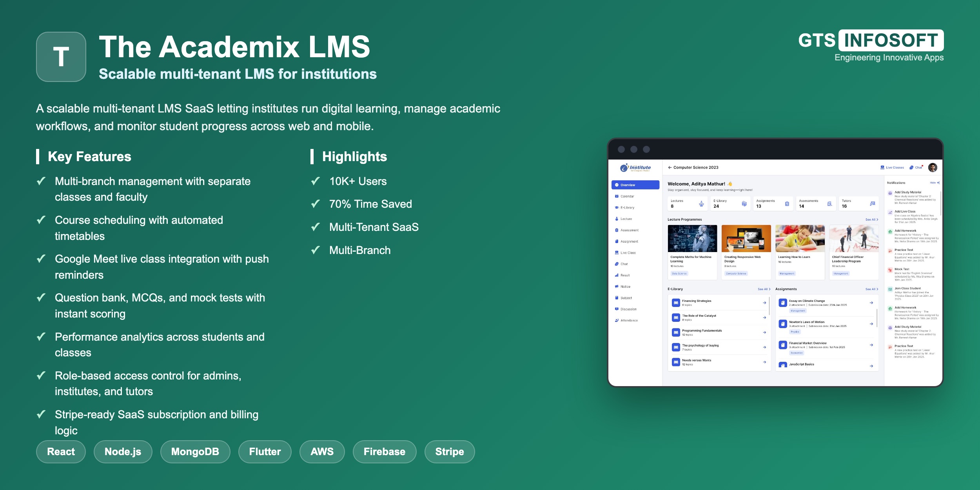This screenshot has height=490, width=980.
Task: Click the Physics assignment tag
Action: (x=795, y=332)
